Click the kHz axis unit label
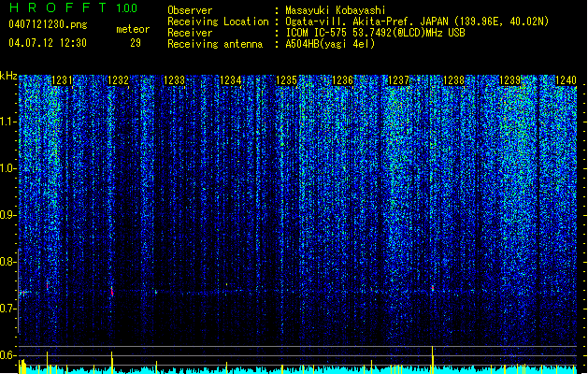This screenshot has width=588, height=374. point(8,76)
